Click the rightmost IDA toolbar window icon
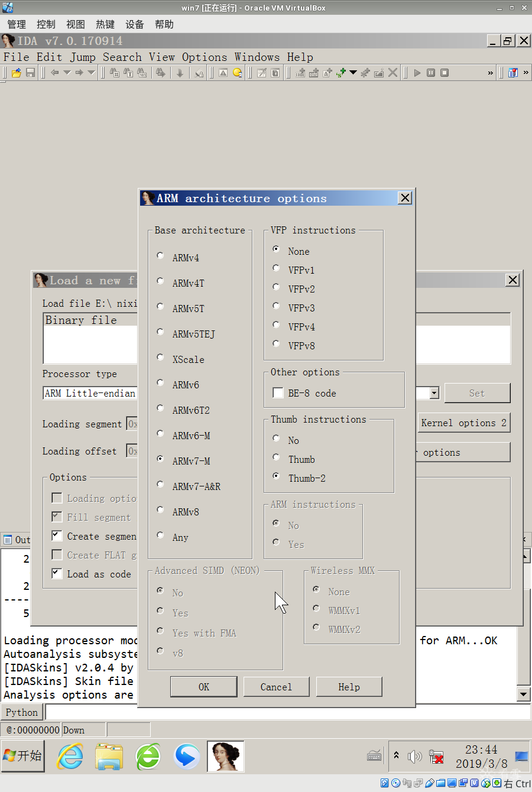Screen dimensions: 532x792 (512, 73)
